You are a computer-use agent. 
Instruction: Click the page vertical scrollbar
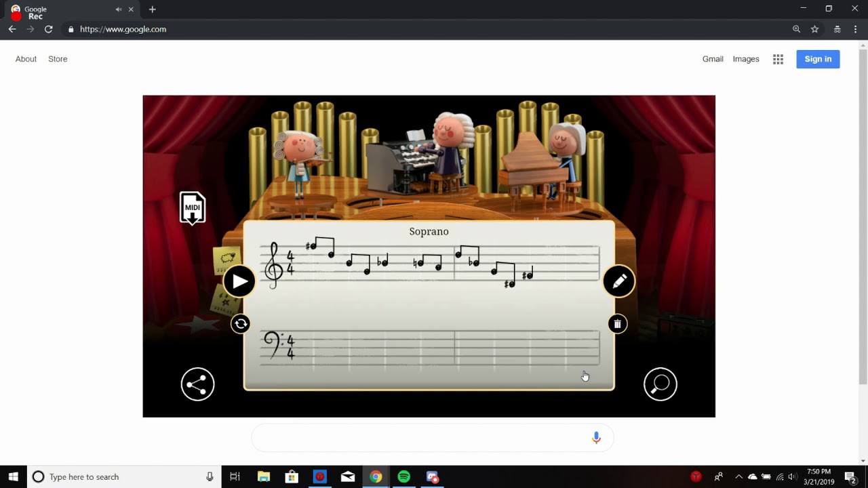click(863, 216)
